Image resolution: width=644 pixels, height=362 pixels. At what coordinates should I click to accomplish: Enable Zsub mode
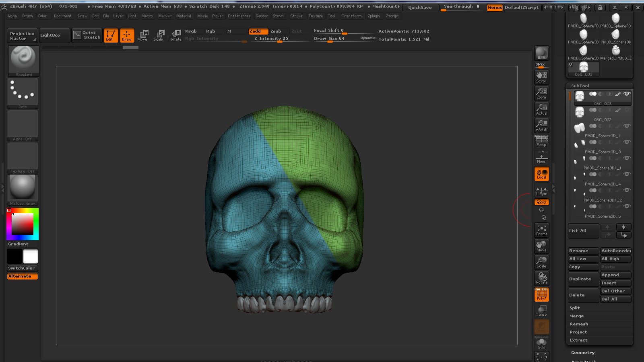(279, 31)
